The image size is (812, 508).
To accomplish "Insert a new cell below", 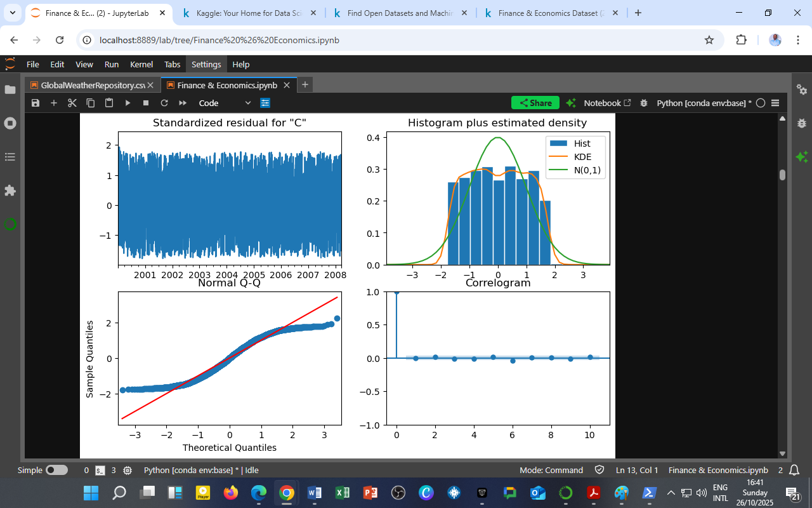I will (x=54, y=102).
